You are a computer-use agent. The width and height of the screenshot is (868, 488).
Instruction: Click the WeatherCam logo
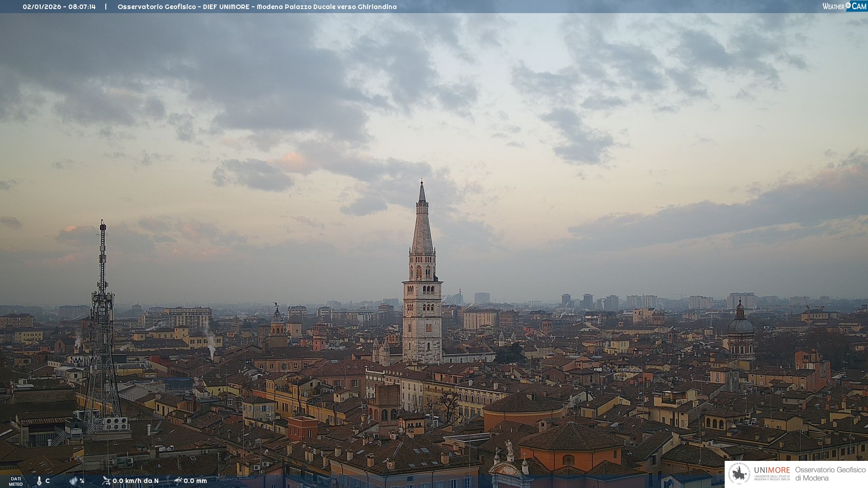(x=844, y=6)
